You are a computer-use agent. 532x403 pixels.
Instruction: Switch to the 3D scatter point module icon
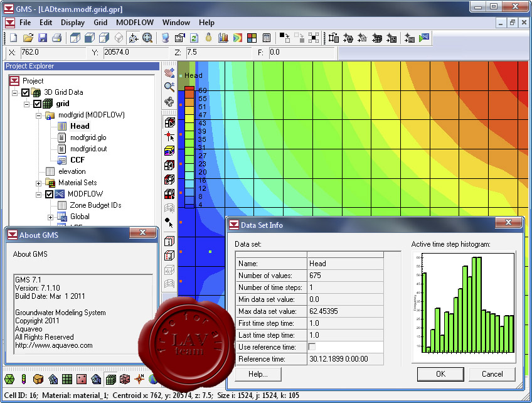point(125,379)
